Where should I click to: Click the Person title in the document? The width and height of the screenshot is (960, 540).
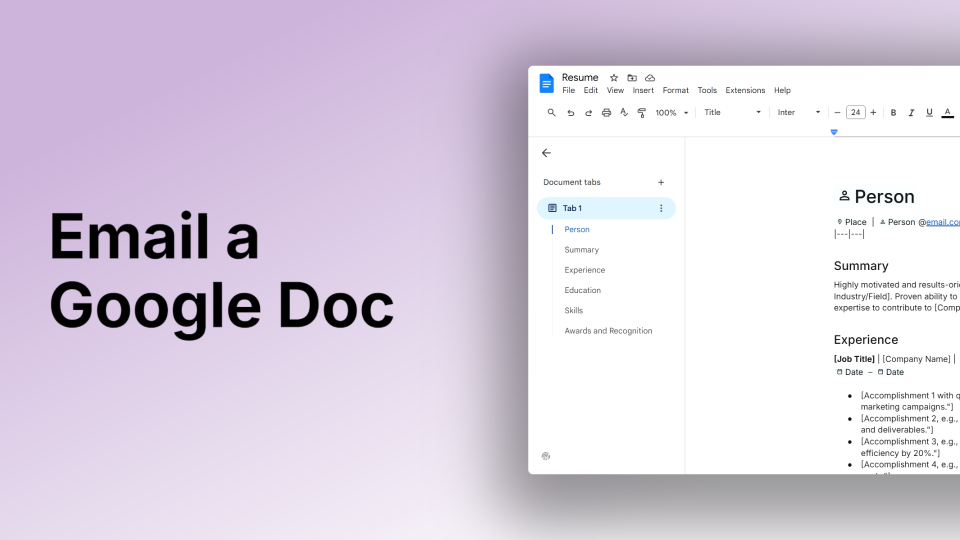pyautogui.click(x=884, y=197)
